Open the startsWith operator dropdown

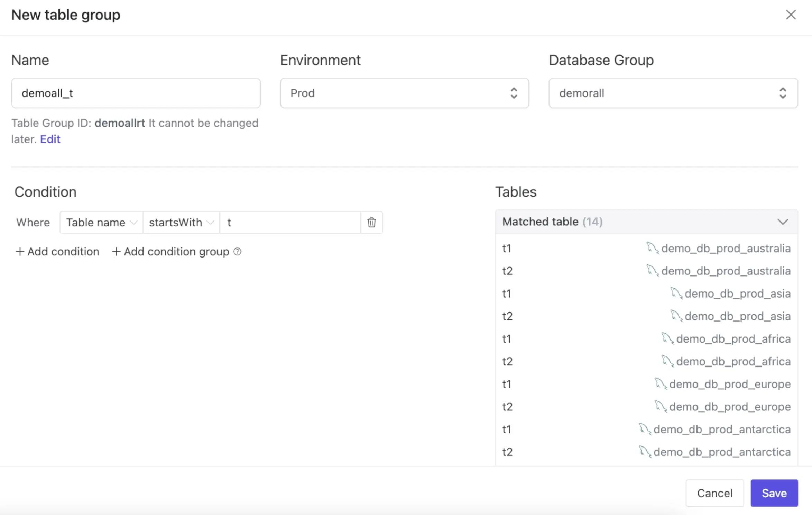click(181, 222)
